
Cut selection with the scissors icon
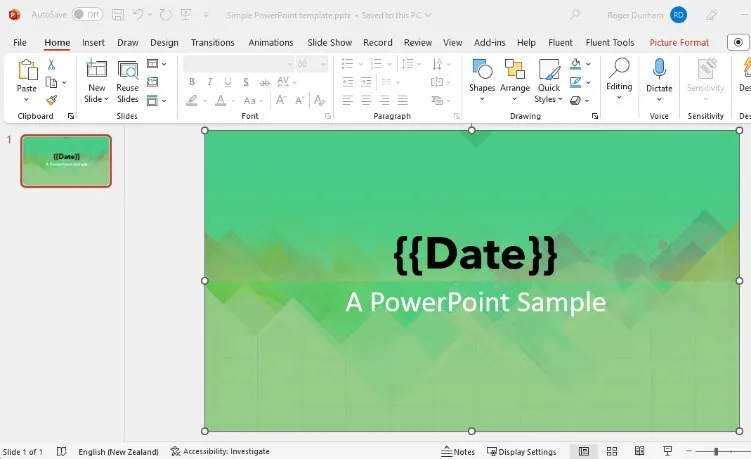51,64
